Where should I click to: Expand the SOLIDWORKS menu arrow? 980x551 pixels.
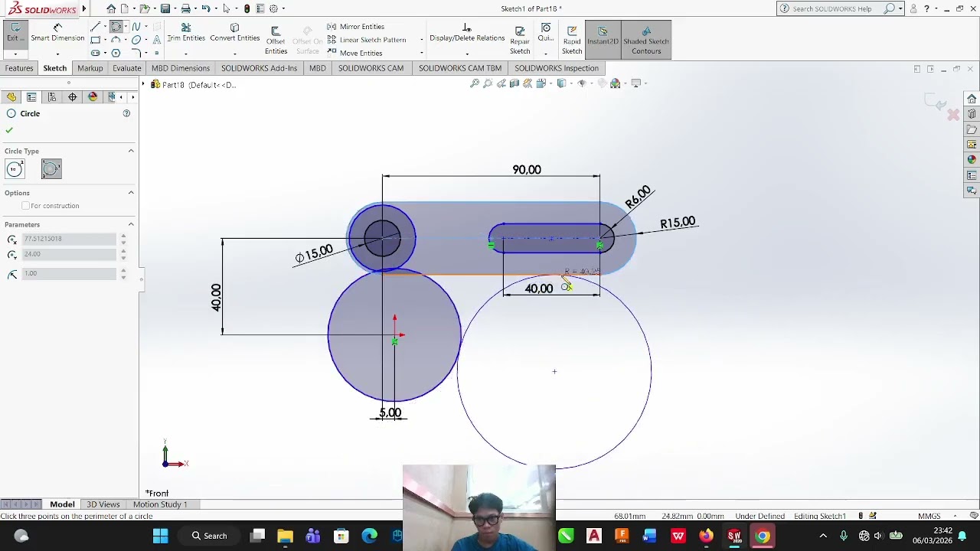tap(83, 9)
